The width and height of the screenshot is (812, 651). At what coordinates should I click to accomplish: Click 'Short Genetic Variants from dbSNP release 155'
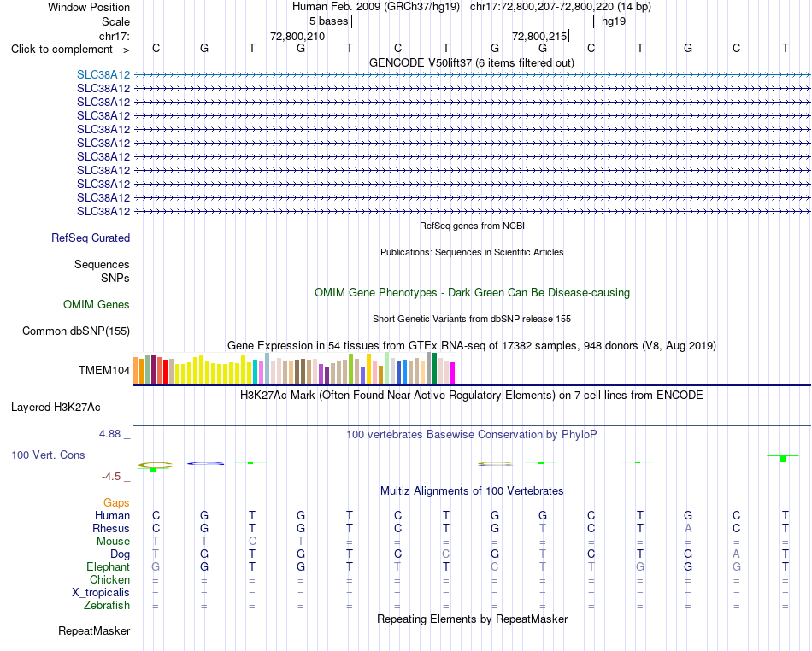coord(472,320)
